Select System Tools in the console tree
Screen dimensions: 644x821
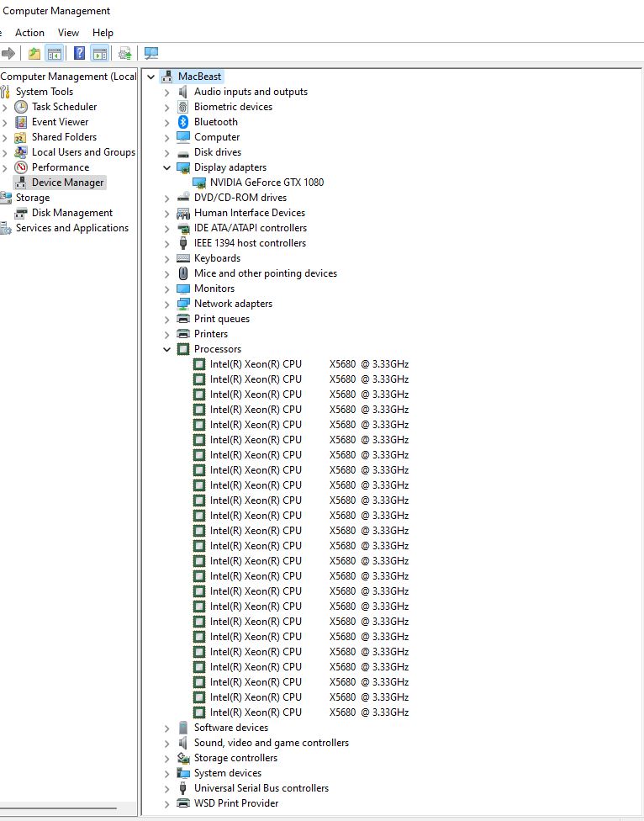(x=45, y=92)
